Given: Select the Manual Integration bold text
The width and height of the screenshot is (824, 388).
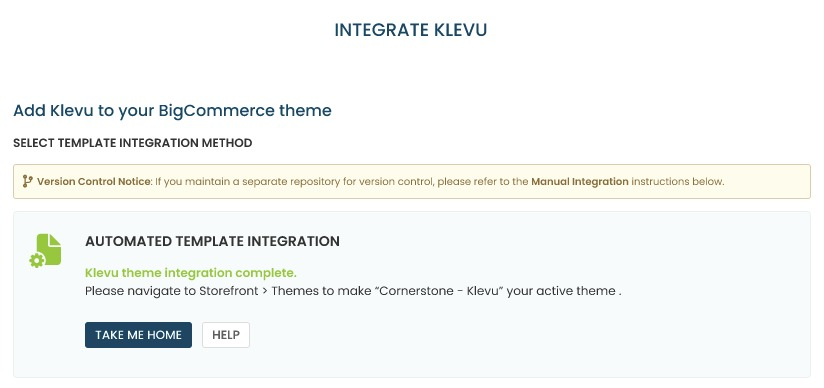Looking at the screenshot, I should [x=580, y=182].
